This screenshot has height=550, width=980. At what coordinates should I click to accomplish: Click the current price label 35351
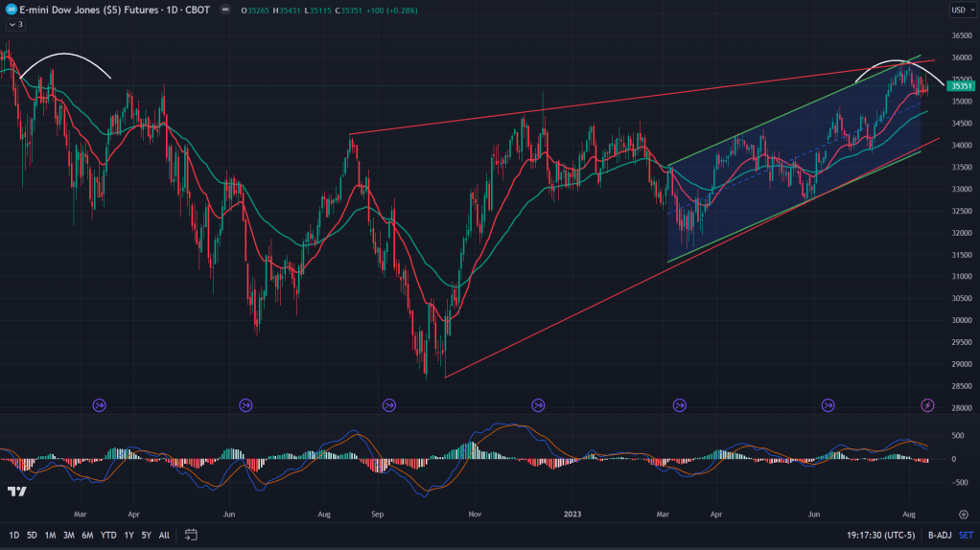[x=962, y=86]
